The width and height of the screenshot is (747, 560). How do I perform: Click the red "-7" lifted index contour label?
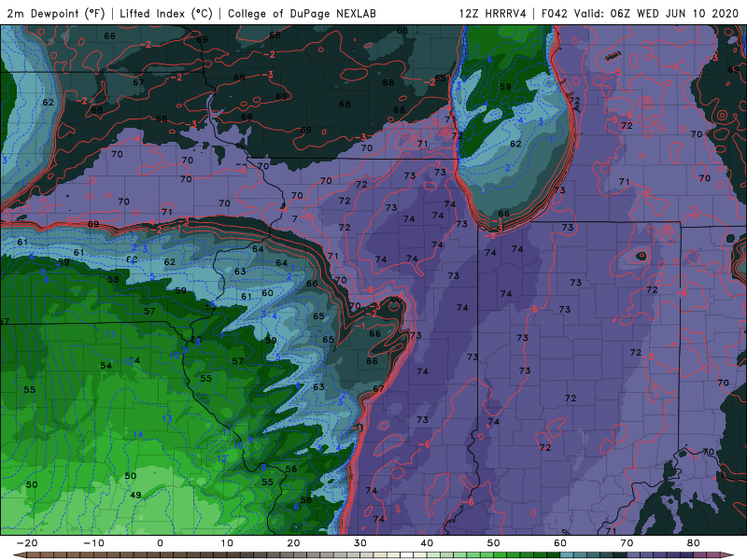pos(437,164)
